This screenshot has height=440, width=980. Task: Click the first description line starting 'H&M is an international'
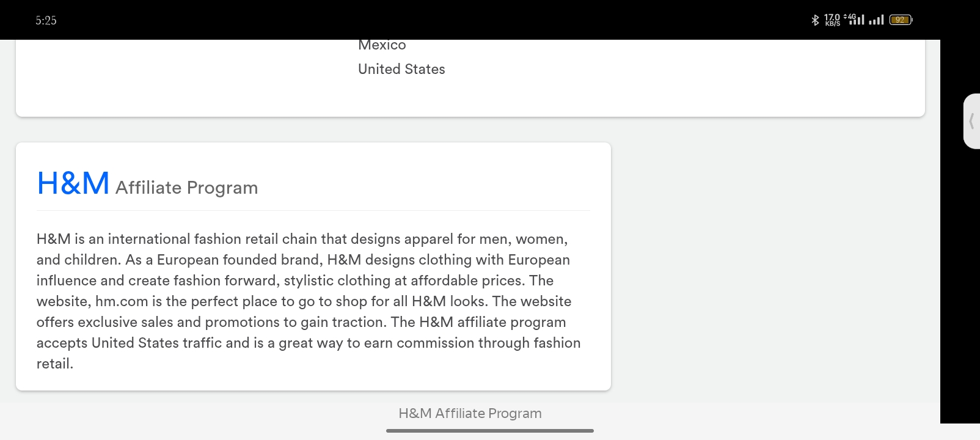[x=302, y=239]
